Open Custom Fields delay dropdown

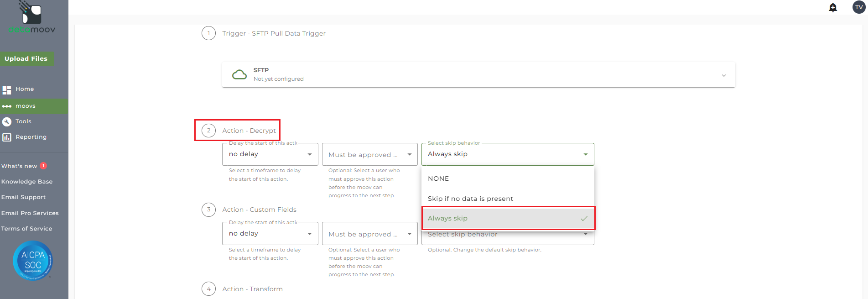pos(270,234)
